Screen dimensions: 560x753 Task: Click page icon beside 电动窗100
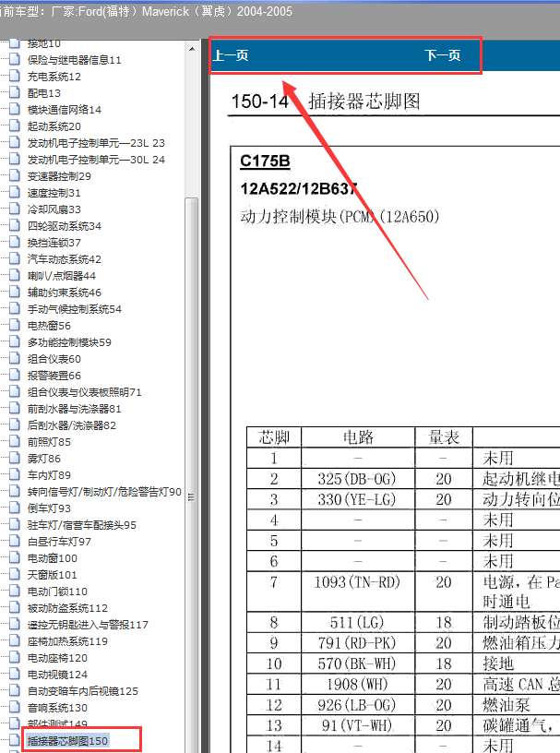[15, 557]
